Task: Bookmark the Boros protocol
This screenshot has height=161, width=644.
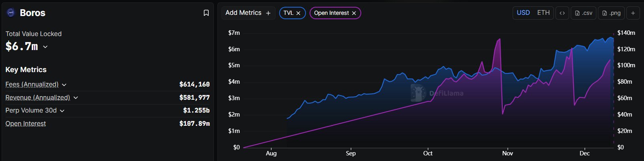Action: 206,13
